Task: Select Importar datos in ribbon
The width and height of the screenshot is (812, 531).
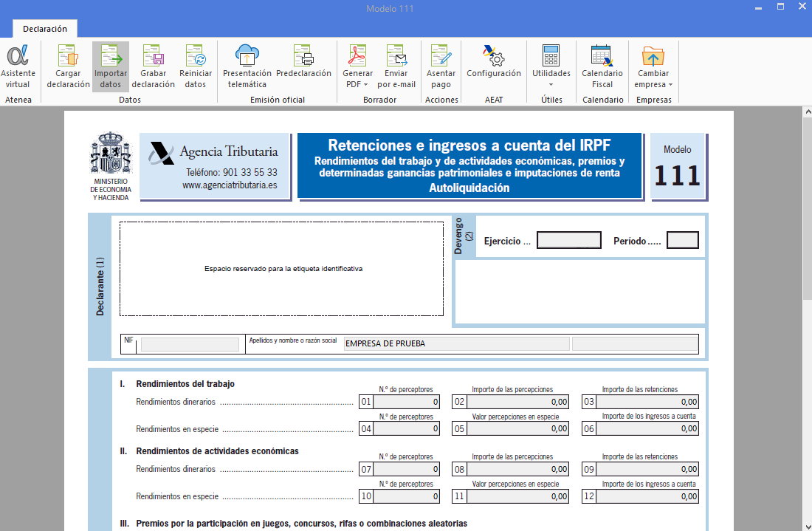Action: coord(111,65)
